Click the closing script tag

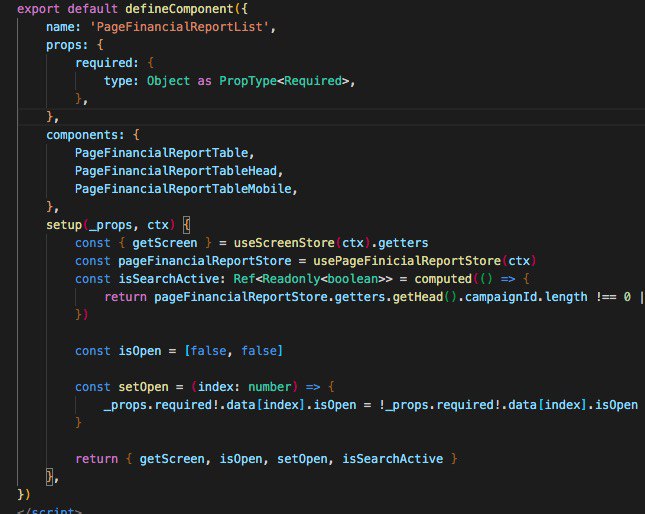pos(49,510)
